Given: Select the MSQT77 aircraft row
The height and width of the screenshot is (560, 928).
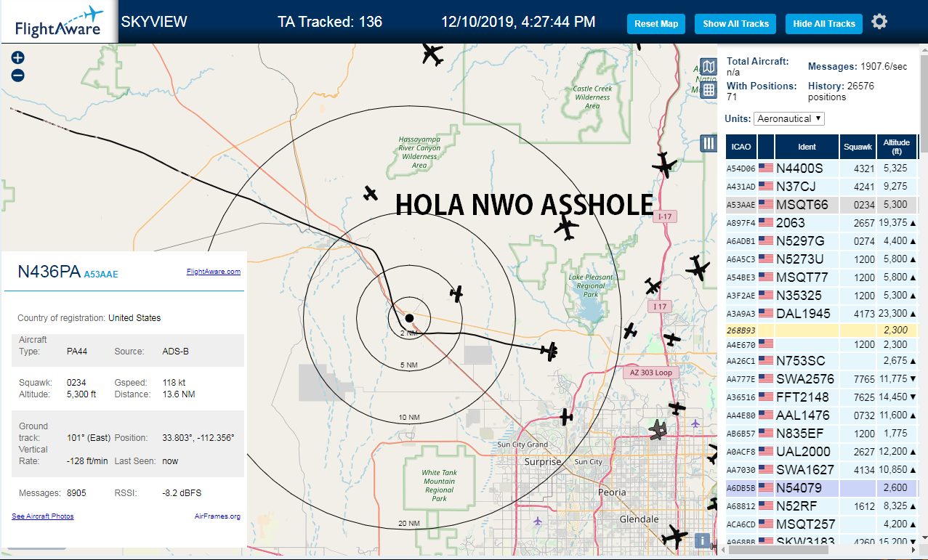Looking at the screenshot, I should [x=822, y=277].
